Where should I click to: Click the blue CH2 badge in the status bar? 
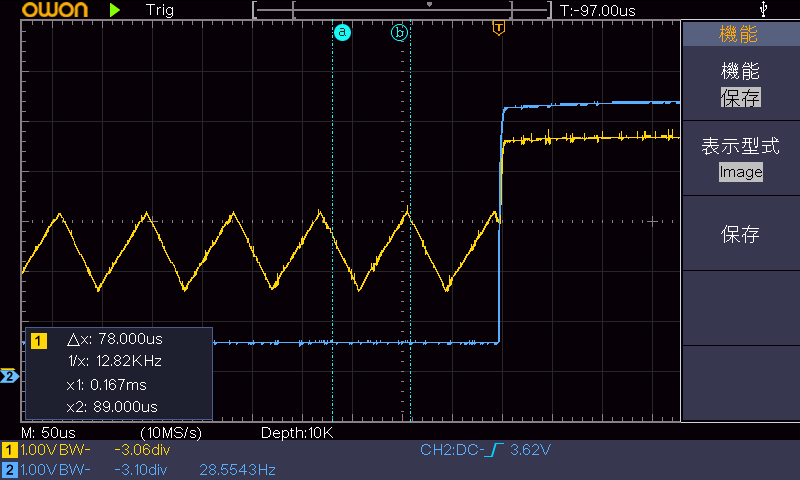(x=9, y=469)
